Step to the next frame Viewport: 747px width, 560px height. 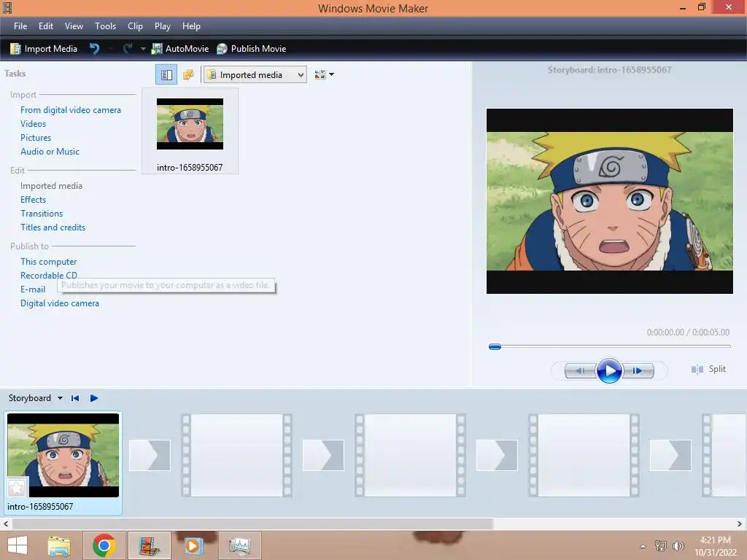click(638, 370)
